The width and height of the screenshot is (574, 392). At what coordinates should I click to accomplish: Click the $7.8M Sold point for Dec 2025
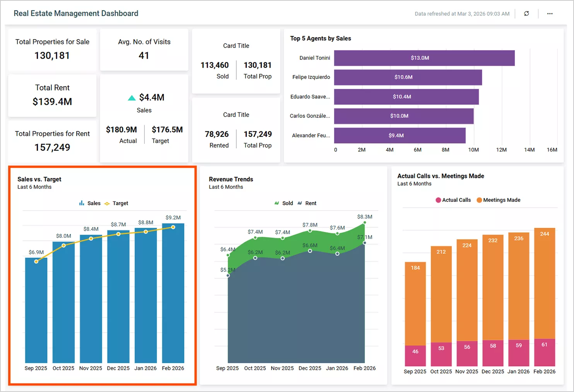[310, 231]
